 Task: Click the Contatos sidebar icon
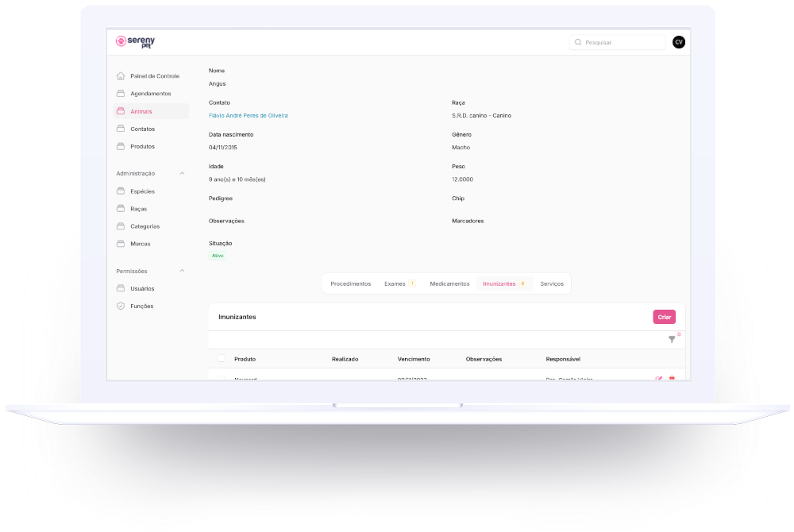pyautogui.click(x=121, y=129)
